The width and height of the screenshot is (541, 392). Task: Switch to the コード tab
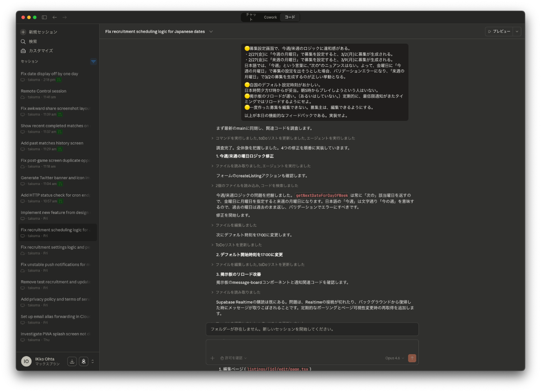point(290,17)
